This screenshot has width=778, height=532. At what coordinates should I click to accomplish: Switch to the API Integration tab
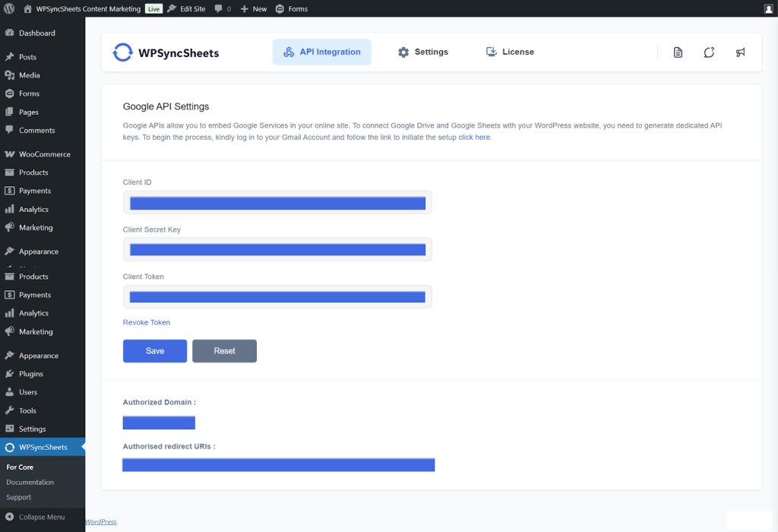tap(321, 52)
